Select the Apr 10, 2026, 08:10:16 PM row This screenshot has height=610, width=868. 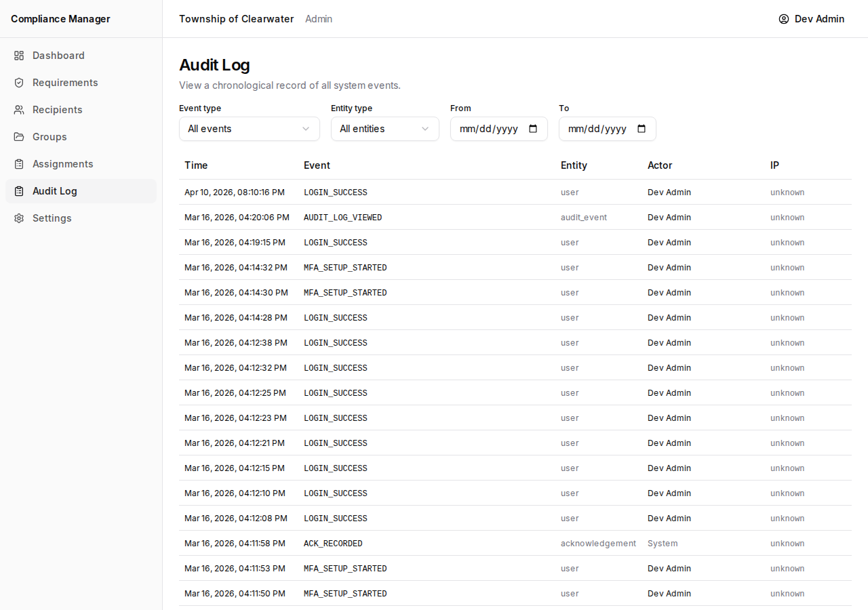pyautogui.click(x=515, y=192)
